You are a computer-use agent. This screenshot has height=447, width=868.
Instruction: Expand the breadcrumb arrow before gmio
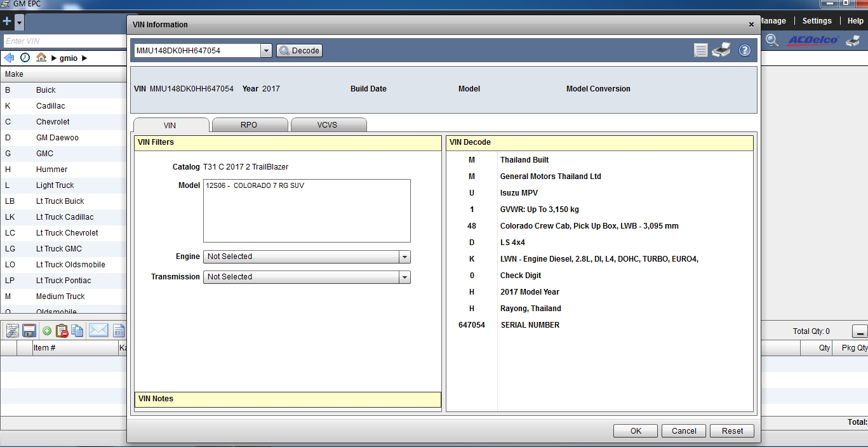click(54, 58)
